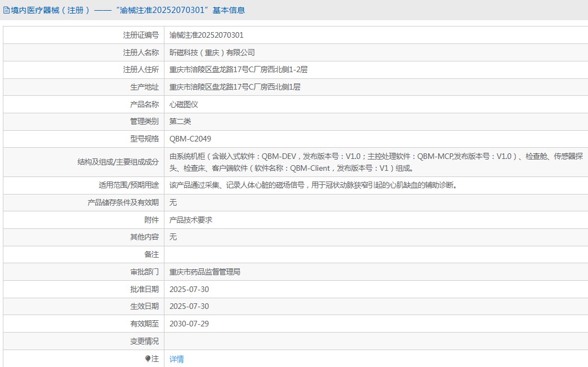The width and height of the screenshot is (588, 367).
Task: Click the 生效日期 label
Action: [144, 306]
